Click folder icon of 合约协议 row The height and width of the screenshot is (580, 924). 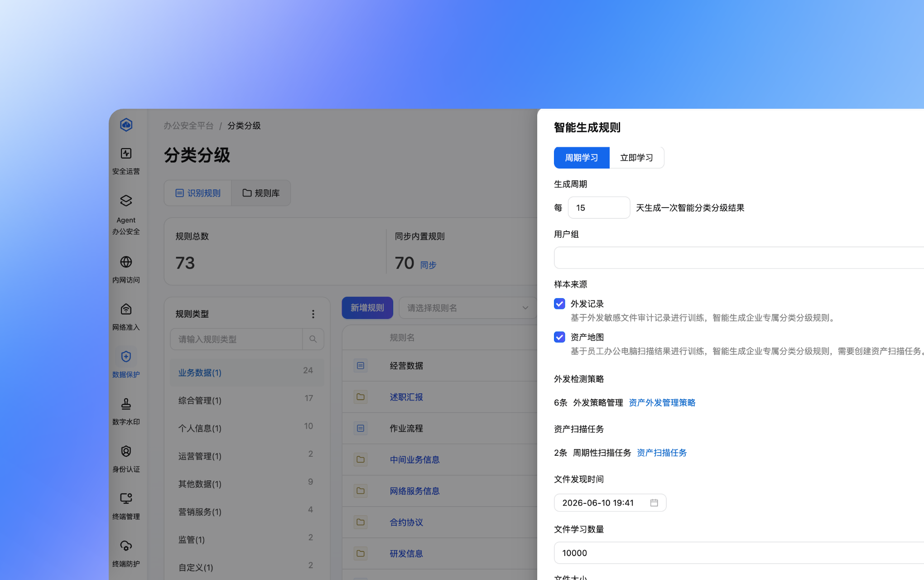pos(361,522)
